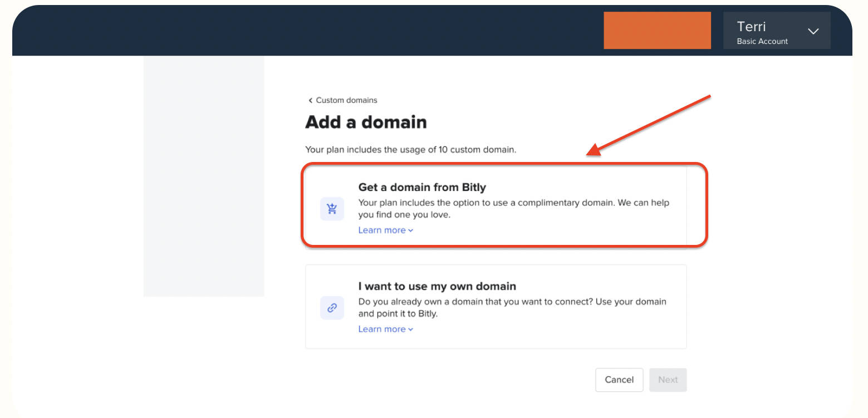Screen dimensions: 868x418
Task: Click the orange button in header
Action: pyautogui.click(x=657, y=31)
